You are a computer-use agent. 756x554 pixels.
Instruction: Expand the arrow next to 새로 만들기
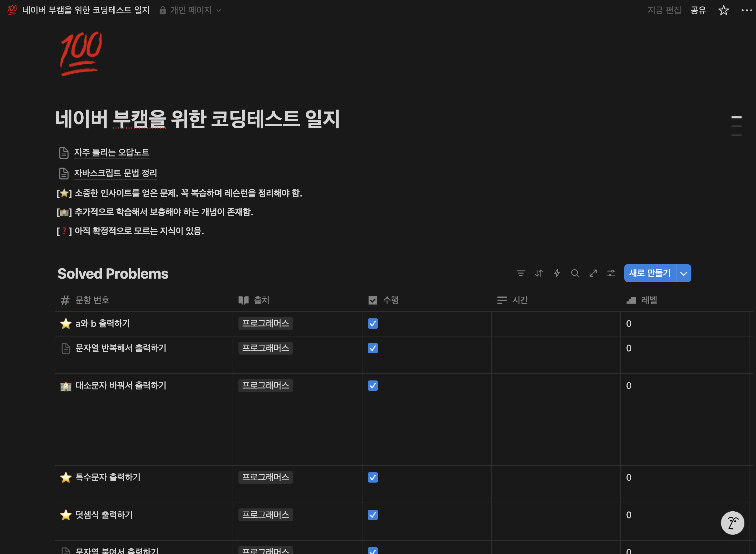(x=684, y=273)
